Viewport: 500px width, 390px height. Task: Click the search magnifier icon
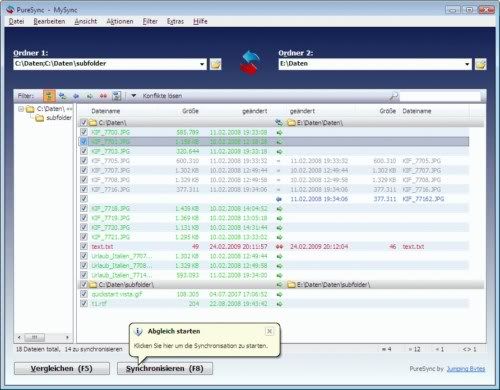[394, 96]
